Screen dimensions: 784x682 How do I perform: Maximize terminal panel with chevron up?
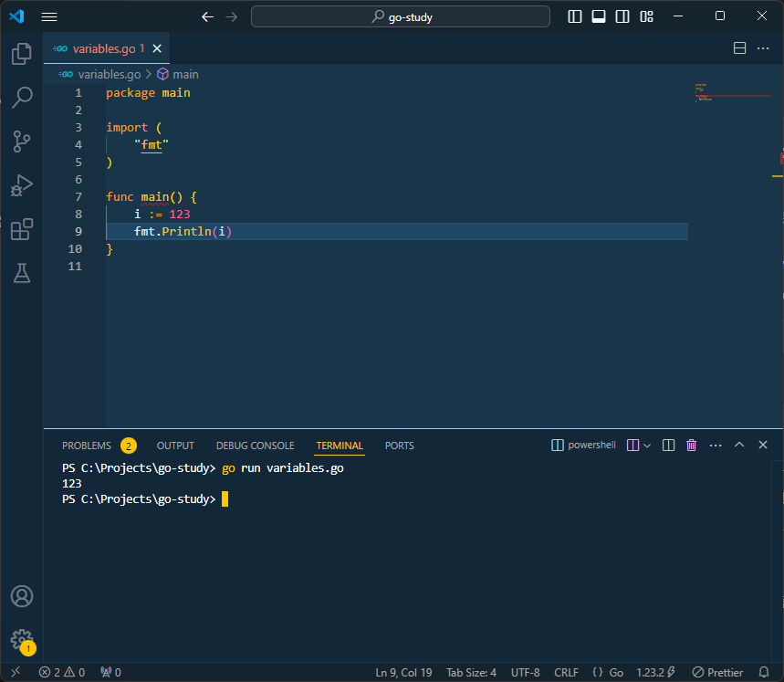(x=739, y=446)
